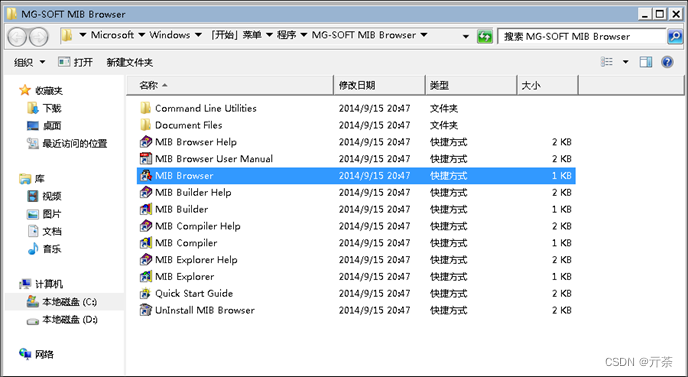688x377 pixels.
Task: Sort by the 修改日期 column header
Action: pos(380,85)
